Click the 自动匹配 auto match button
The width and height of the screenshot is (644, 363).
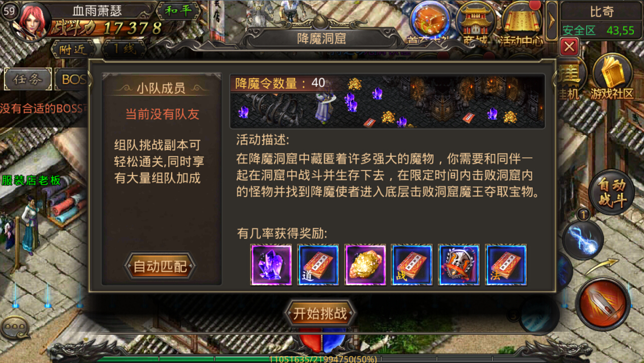(160, 267)
